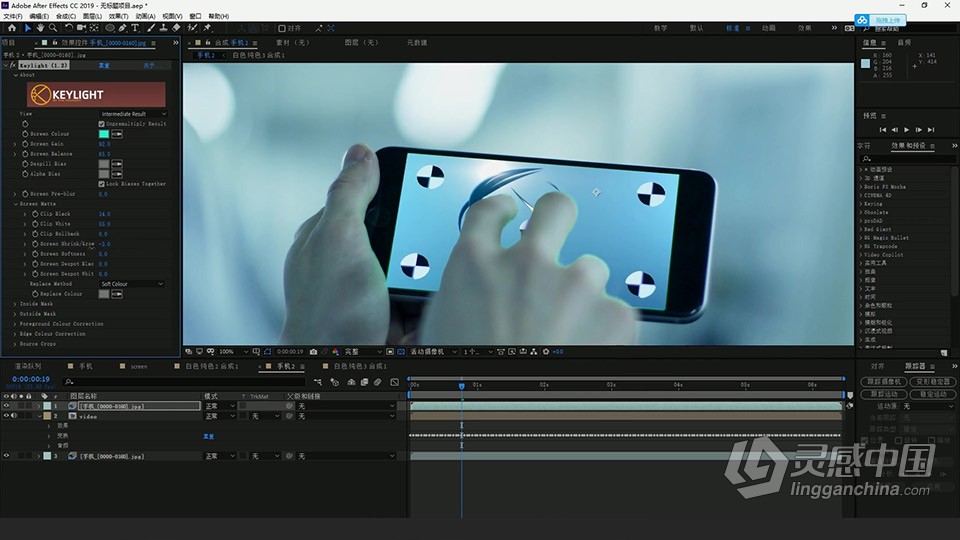The height and width of the screenshot is (540, 960).
Task: Click the Keylight 重置 reset link
Action: [104, 65]
